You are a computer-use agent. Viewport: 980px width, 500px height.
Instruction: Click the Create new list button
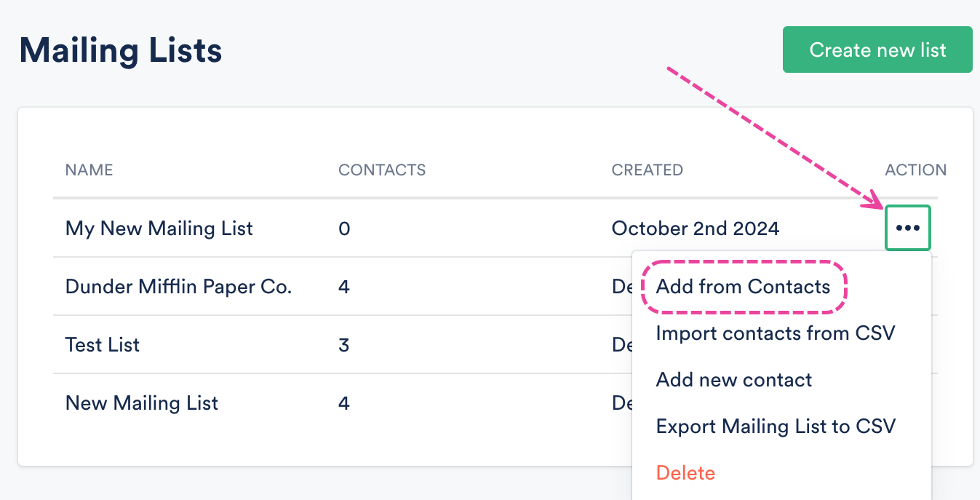tap(877, 50)
